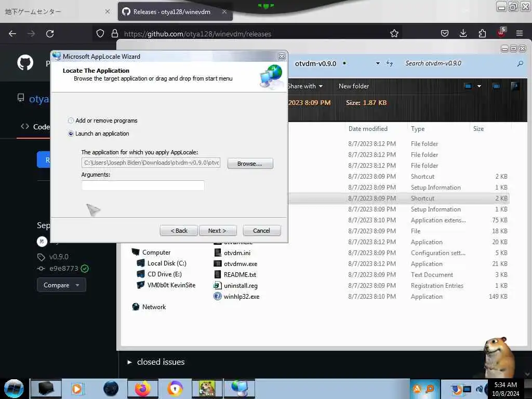Switch to the Releases otya128/winevdm browser tab
Screen dimensions: 532x399
point(175,11)
